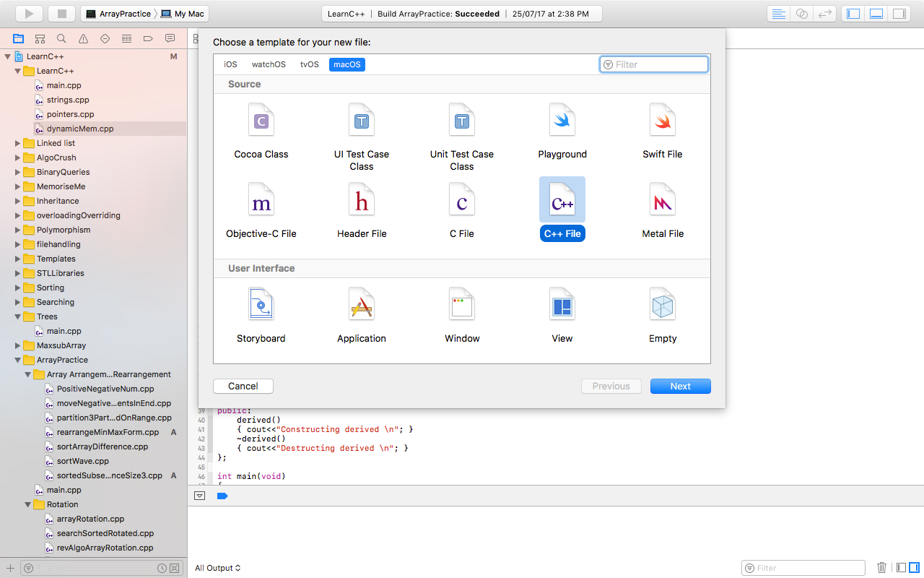Open the All Output dropdown
This screenshot has height=578, width=924.
pyautogui.click(x=217, y=568)
